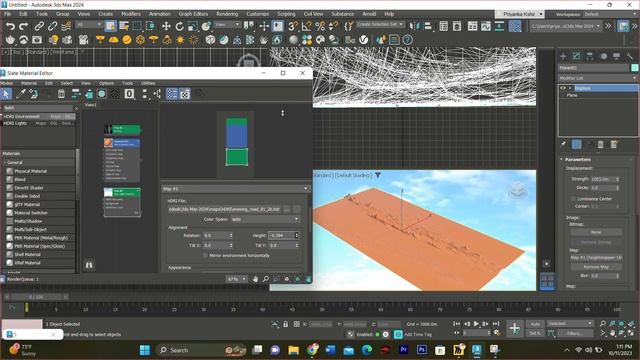This screenshot has width=640, height=360.
Task: Toggle the Auto key button
Action: [535, 324]
